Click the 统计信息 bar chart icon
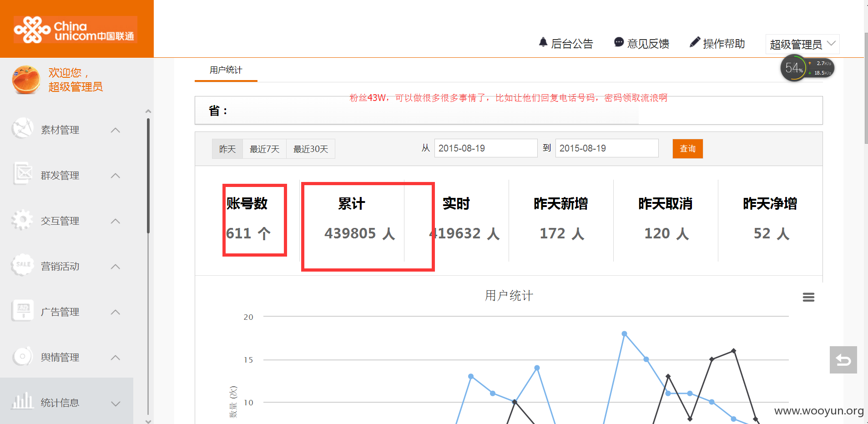 [x=23, y=401]
